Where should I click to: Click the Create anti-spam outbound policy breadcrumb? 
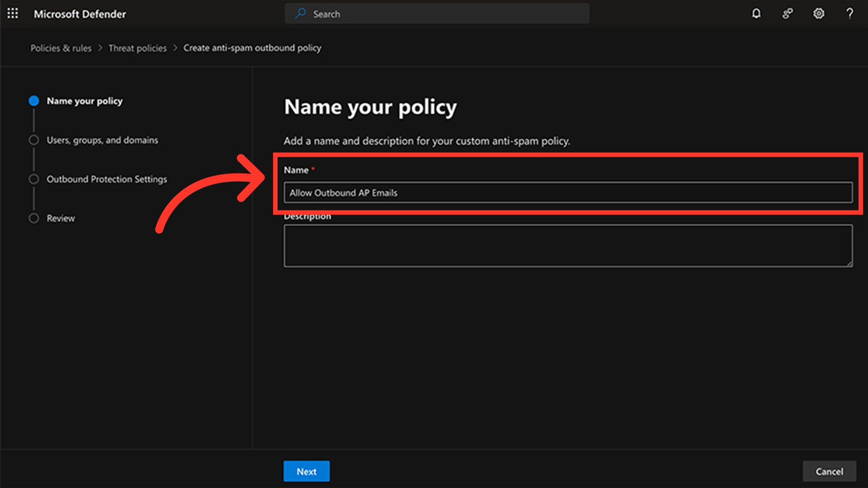pos(252,48)
